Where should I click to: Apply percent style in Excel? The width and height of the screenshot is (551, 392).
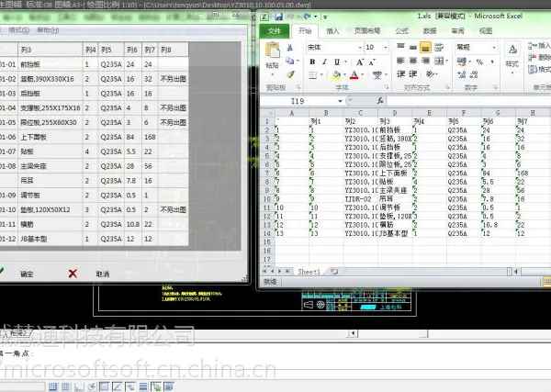479,62
